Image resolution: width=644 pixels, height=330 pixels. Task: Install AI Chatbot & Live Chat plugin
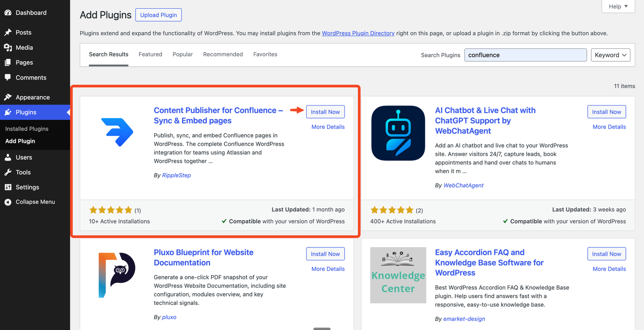point(607,112)
